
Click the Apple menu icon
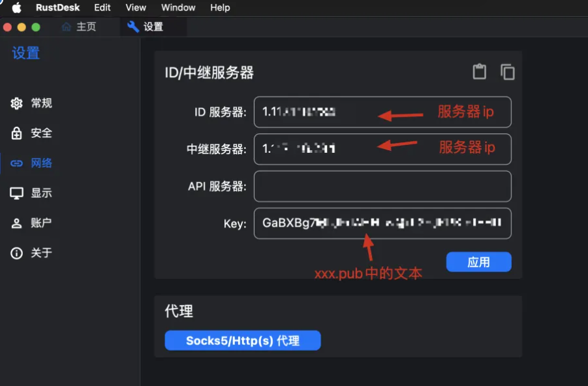pos(16,7)
